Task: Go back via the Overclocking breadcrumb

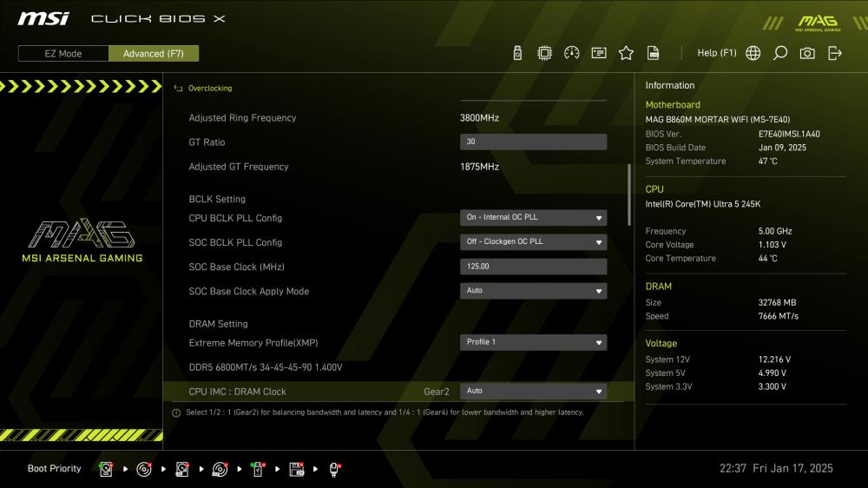Action: [210, 88]
